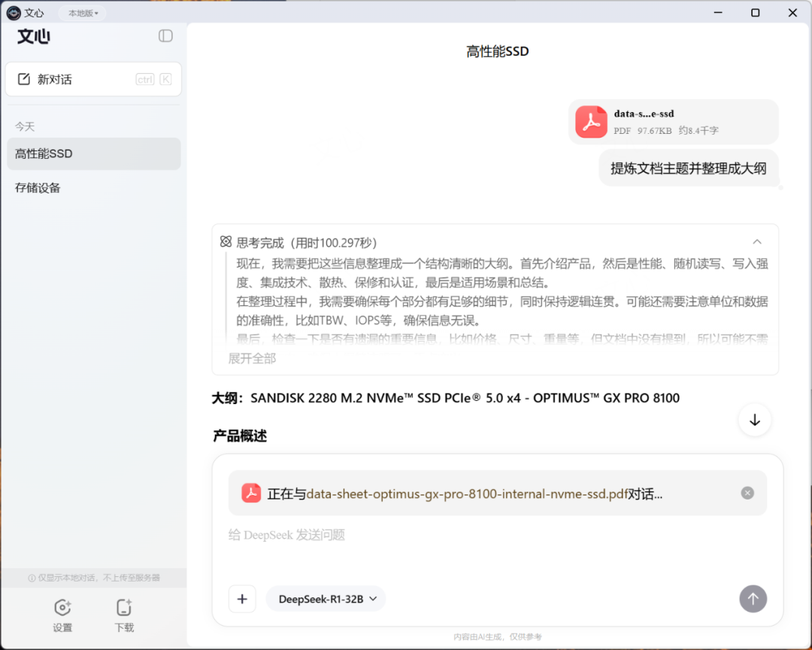Open 设置 settings at sidebar bottom

pos(62,615)
